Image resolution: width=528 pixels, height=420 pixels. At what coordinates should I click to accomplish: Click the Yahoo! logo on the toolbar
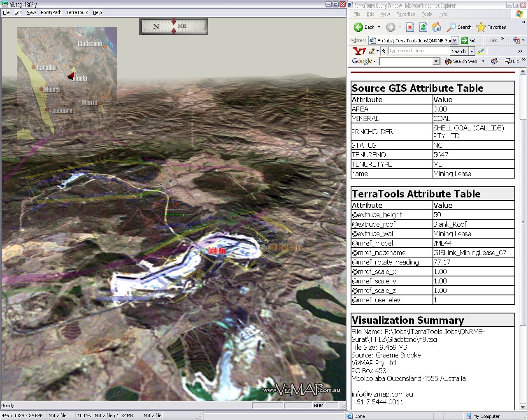tap(359, 51)
